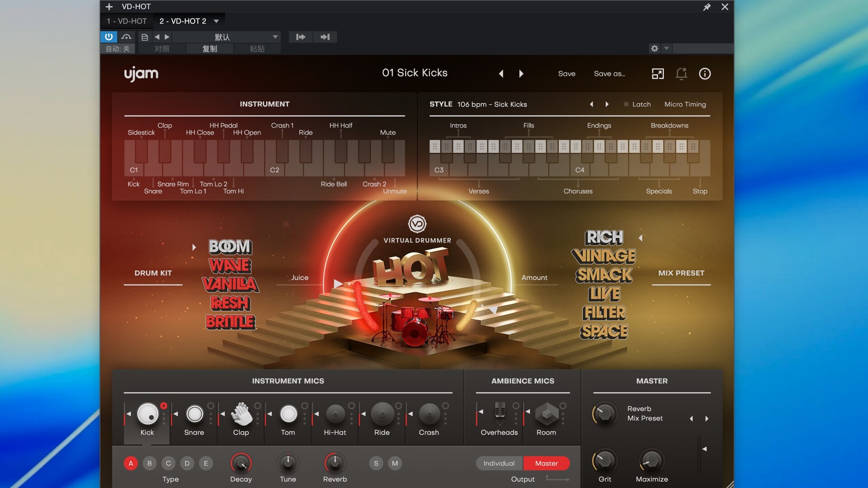Click the Virtual Drummer VD logo

coord(417,224)
